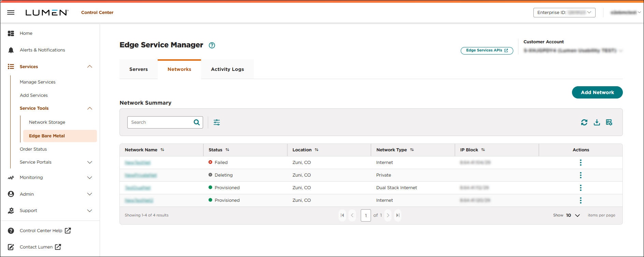
Task: Open actions menu for Failed network
Action: point(581,163)
